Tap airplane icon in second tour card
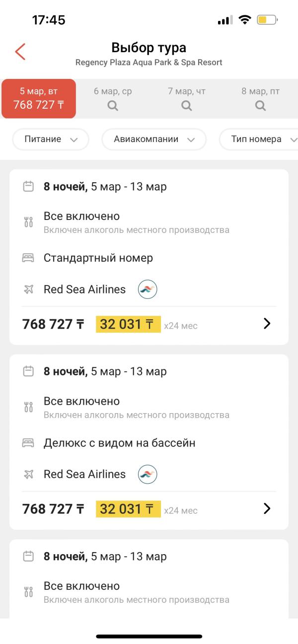This screenshot has height=644, width=298. [28, 474]
